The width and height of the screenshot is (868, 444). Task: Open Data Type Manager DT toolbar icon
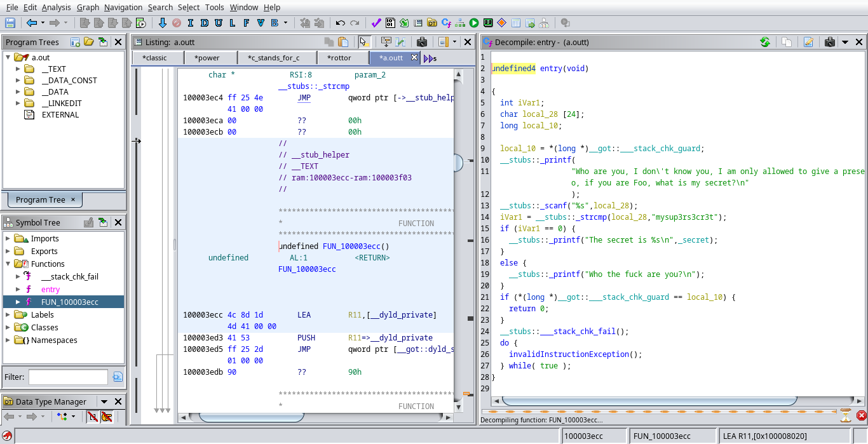(x=432, y=23)
